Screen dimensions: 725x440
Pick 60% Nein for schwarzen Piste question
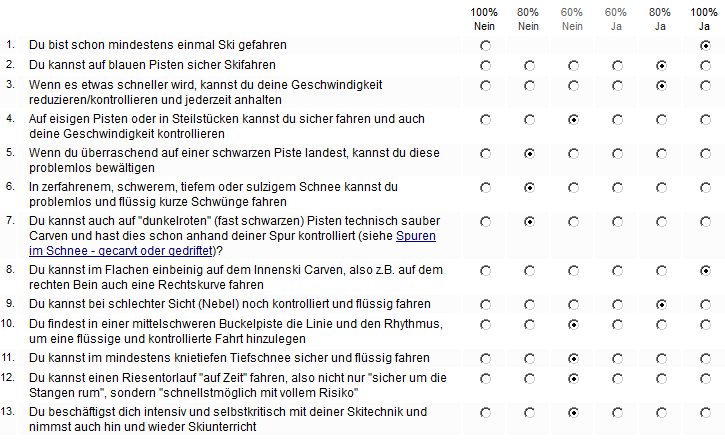point(573,153)
